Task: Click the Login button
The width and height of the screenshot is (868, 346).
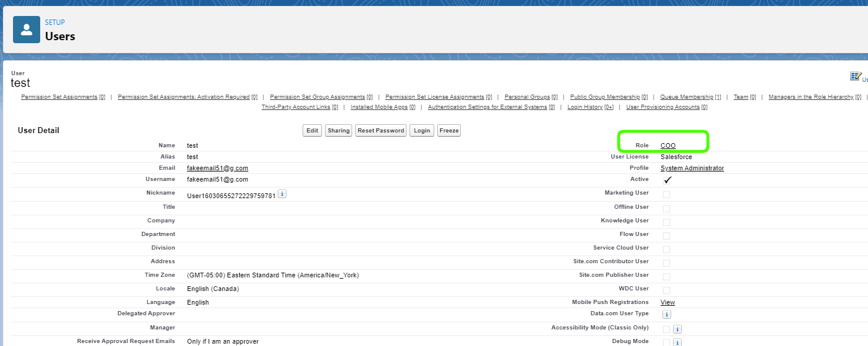Action: tap(422, 131)
